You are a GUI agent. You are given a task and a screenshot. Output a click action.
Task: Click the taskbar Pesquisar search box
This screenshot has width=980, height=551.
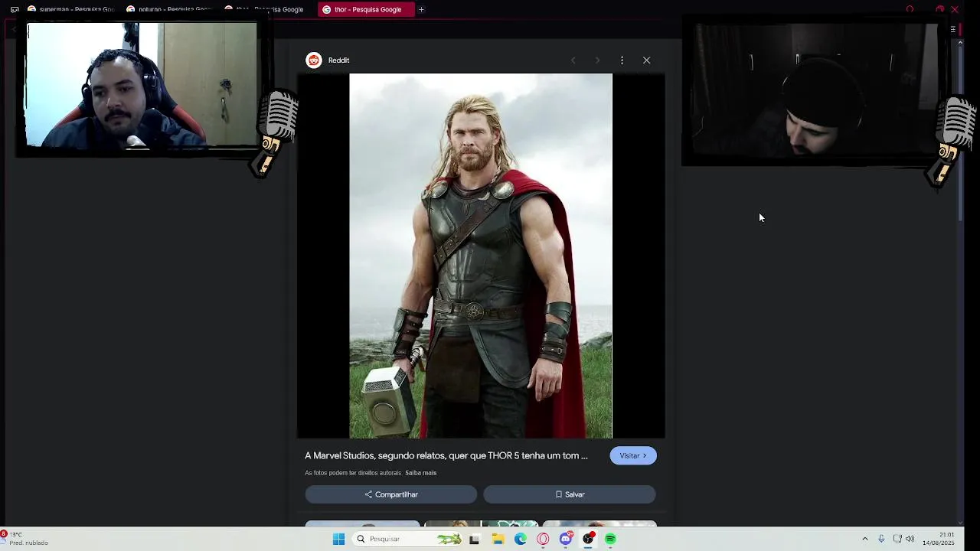(x=408, y=539)
